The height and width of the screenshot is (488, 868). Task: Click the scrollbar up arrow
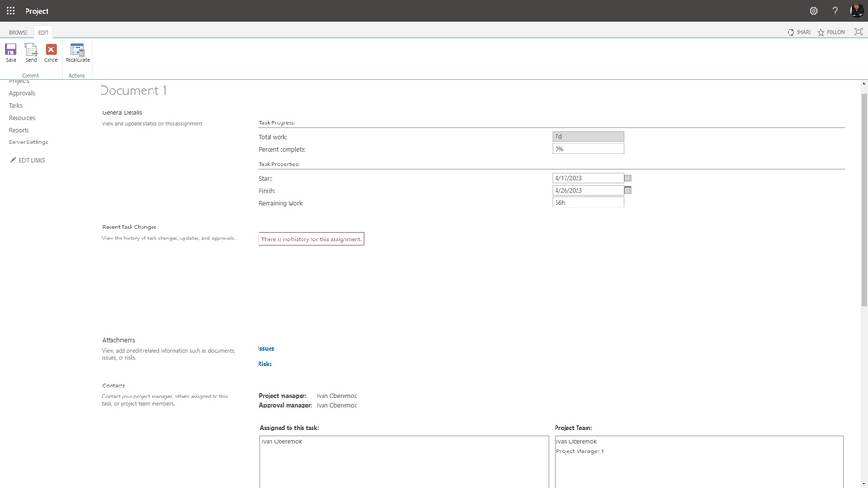tap(863, 84)
